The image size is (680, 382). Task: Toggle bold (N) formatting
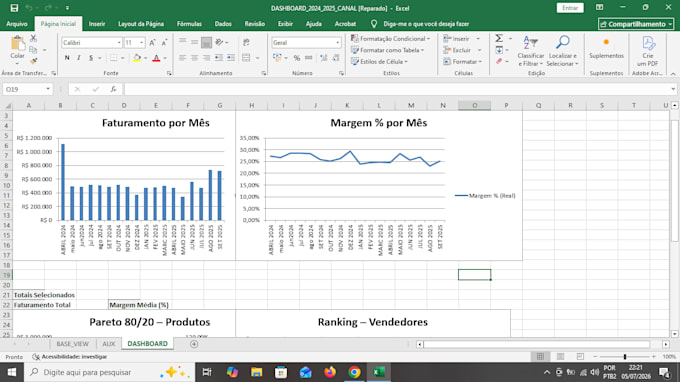tap(67, 58)
